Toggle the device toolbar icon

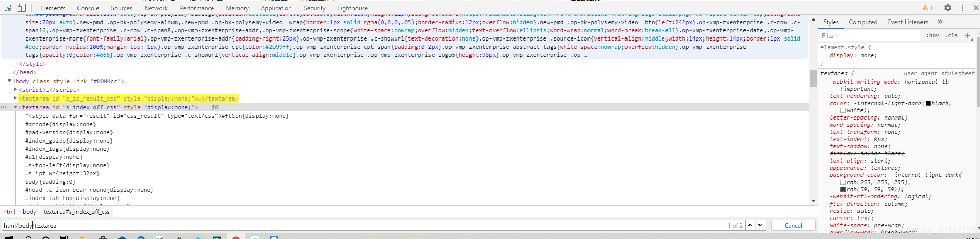[x=22, y=8]
